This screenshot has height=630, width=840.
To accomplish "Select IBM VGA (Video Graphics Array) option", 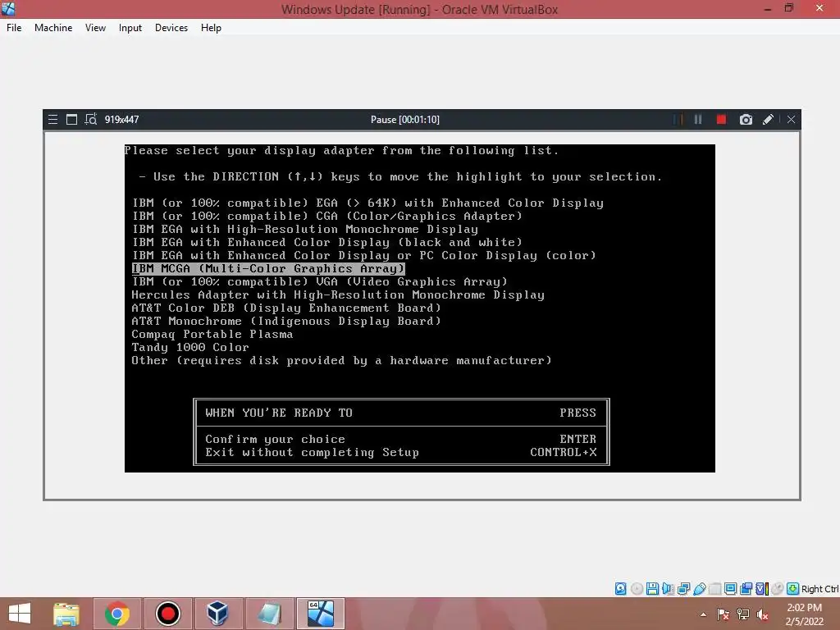I will point(319,282).
